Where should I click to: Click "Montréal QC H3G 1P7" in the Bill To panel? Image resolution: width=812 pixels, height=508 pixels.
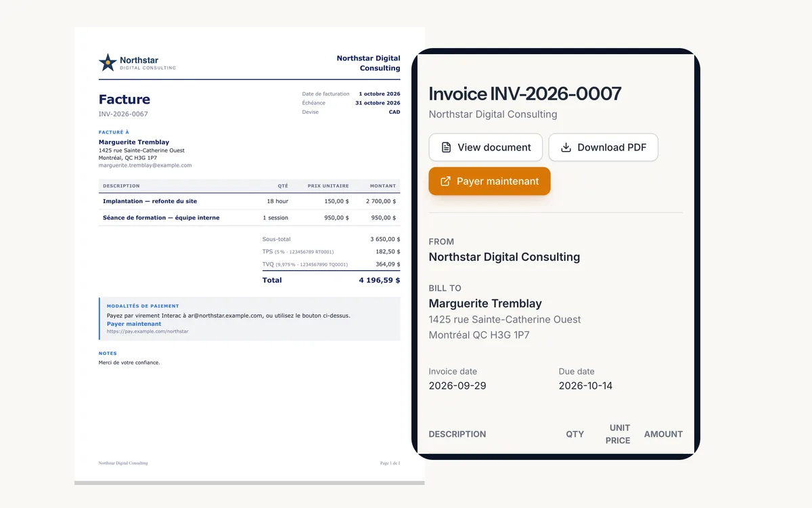tap(479, 335)
